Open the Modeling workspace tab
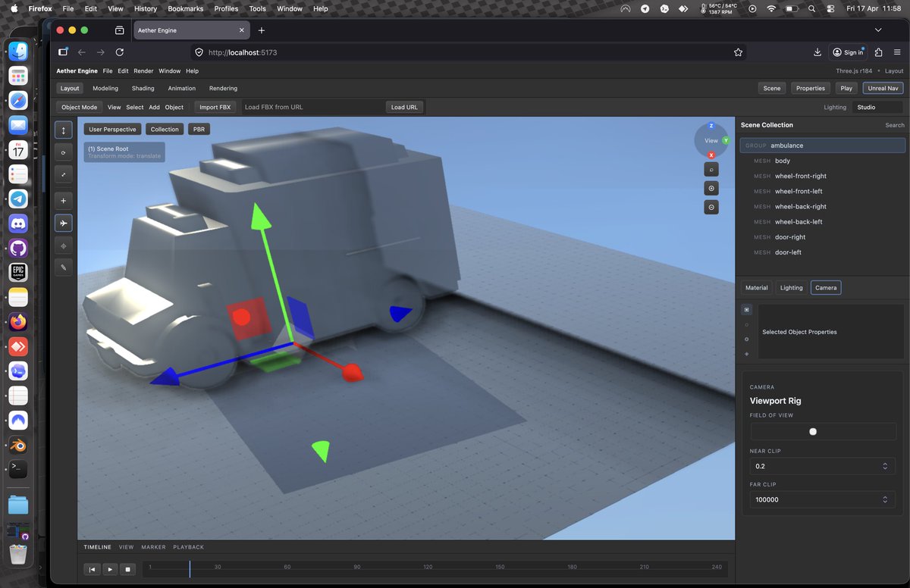This screenshot has width=910, height=588. tap(105, 88)
